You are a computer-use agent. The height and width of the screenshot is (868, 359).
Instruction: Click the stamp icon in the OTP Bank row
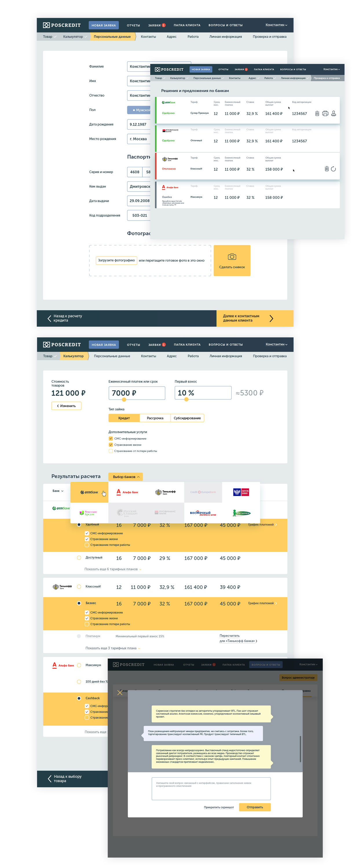click(334, 113)
